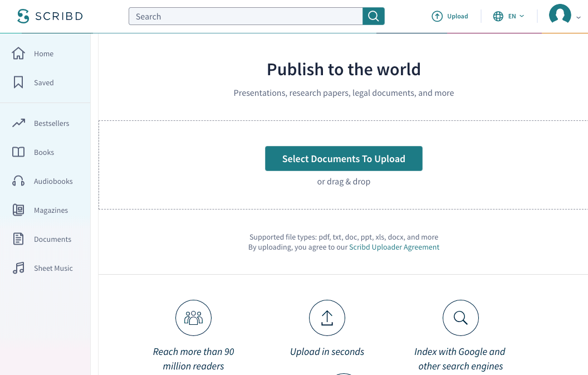Screen dimensions: 588x375
Task: Click the 'or drag & drop' text
Action: (x=344, y=182)
